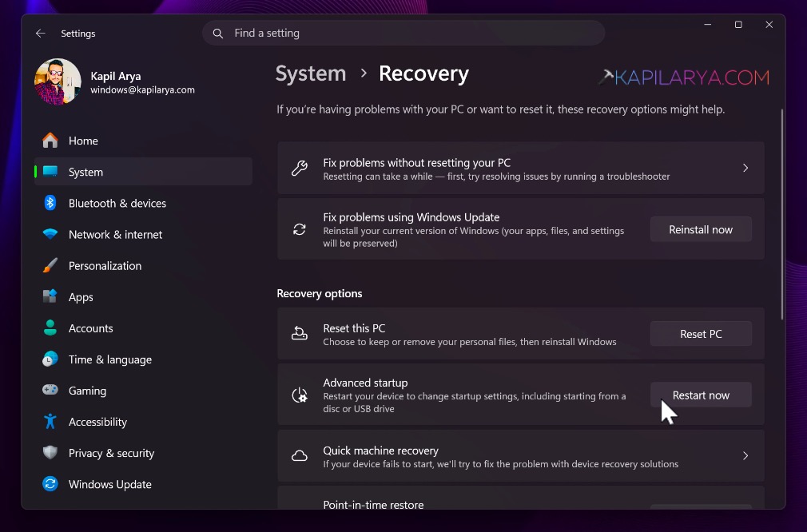This screenshot has width=807, height=532.
Task: Click the search magnifier icon
Action: [217, 34]
